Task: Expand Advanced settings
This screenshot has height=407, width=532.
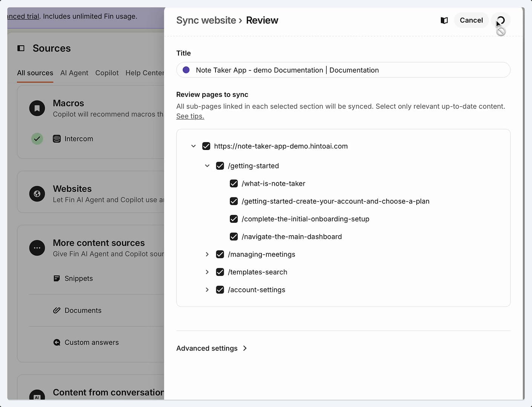Action: click(212, 348)
